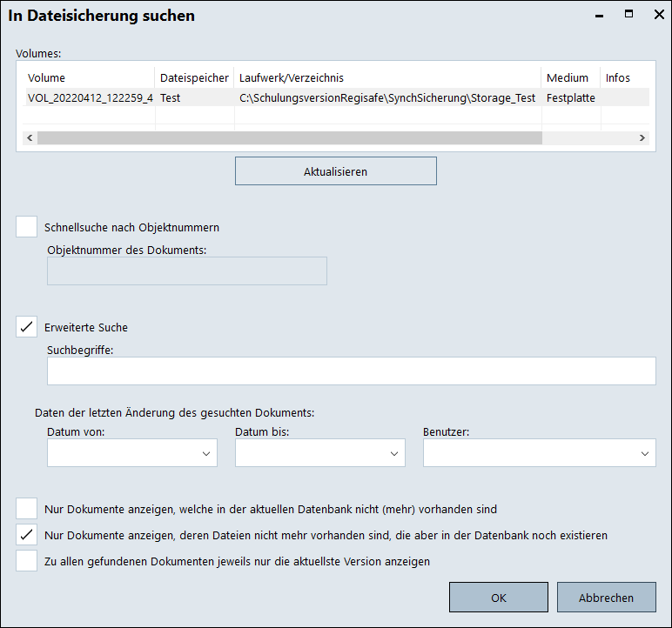Viewport: 672px width, 628px height.
Task: Click the Aktualisieren button
Action: point(335,171)
